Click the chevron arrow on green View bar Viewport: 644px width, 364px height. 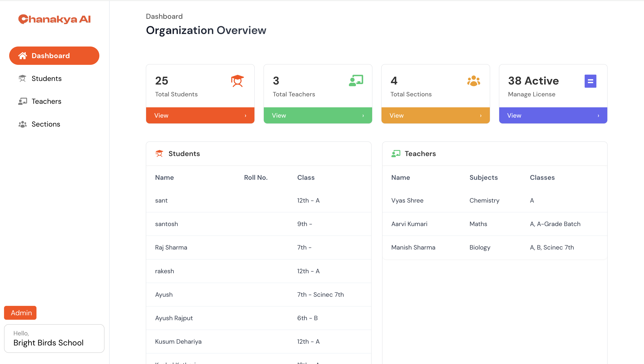[363, 116]
